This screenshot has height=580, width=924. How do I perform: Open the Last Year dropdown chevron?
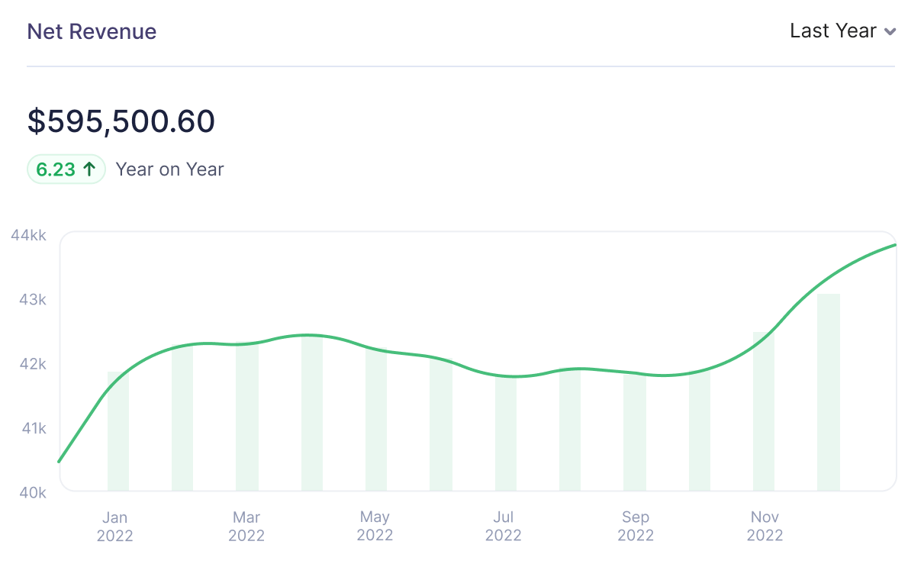coord(890,32)
